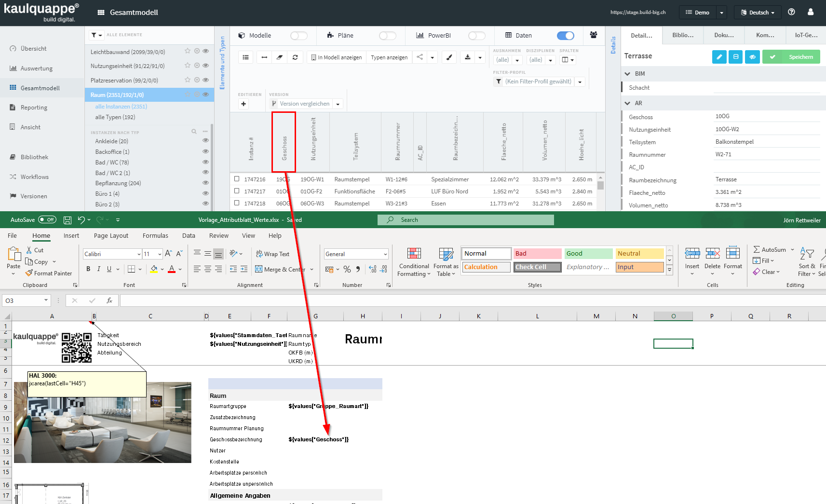The width and height of the screenshot is (826, 504).
Task: Click the refresh icon in data toolbar
Action: point(295,57)
